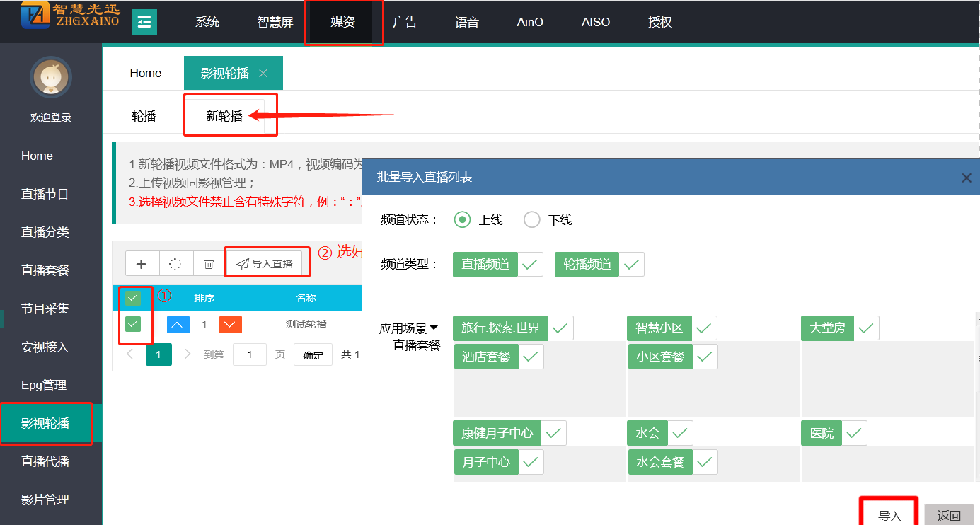Viewport: 980px width, 525px height.
Task: Click the sidebar collapse menu icon
Action: click(144, 22)
